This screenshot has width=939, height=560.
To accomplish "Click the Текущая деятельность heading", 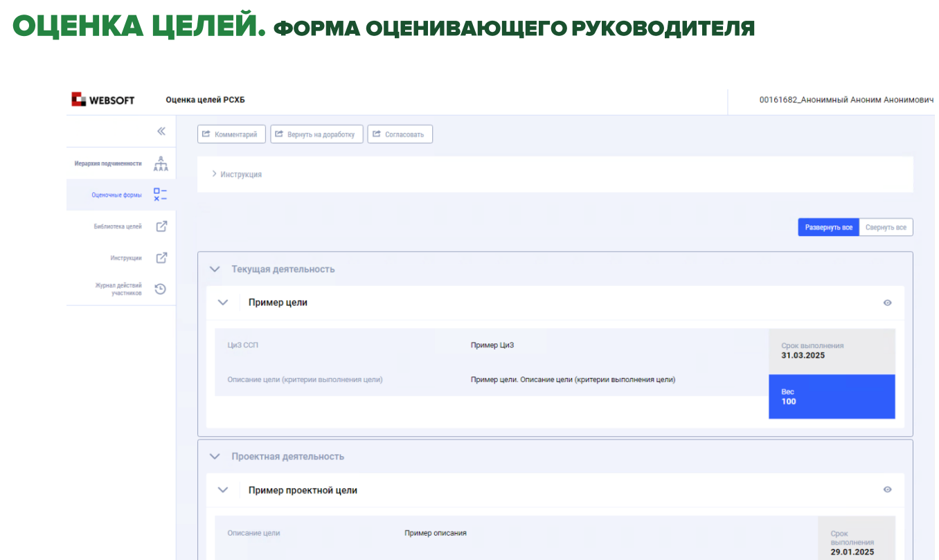I will click(283, 269).
